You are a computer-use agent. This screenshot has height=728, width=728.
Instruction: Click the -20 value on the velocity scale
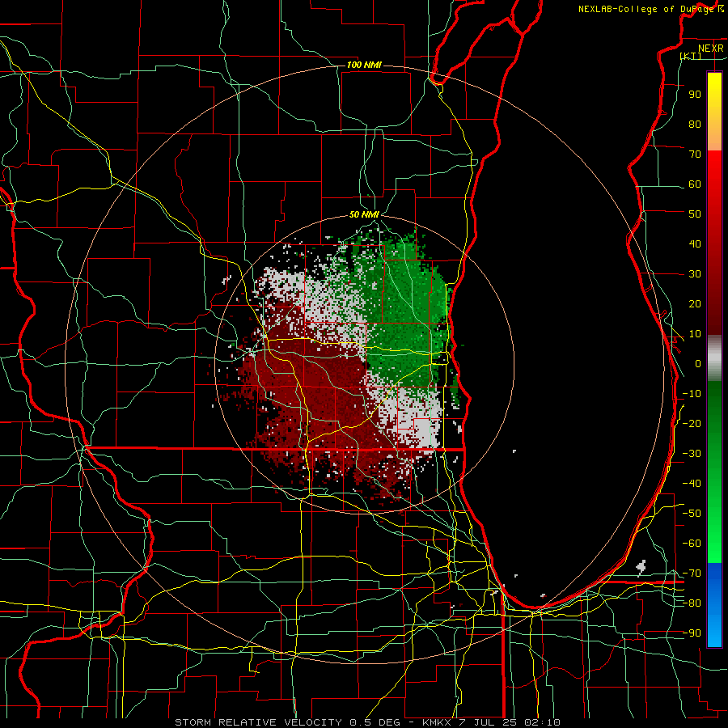pyautogui.click(x=692, y=423)
